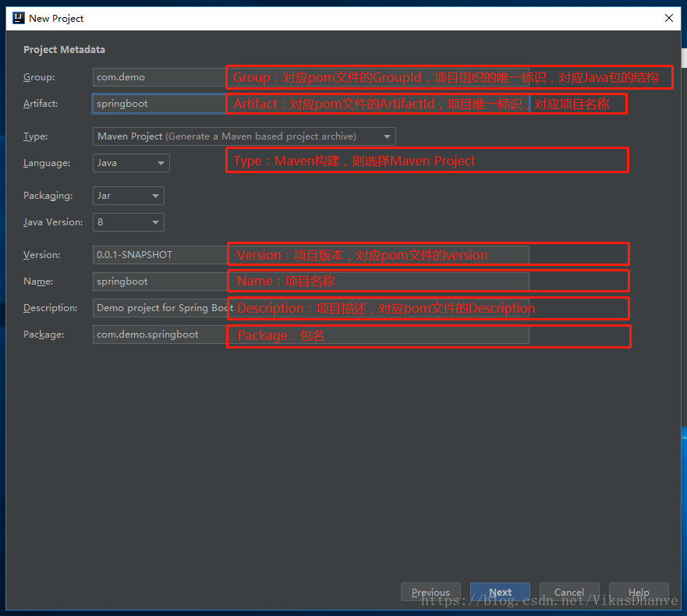Click the Version label

coord(41,255)
